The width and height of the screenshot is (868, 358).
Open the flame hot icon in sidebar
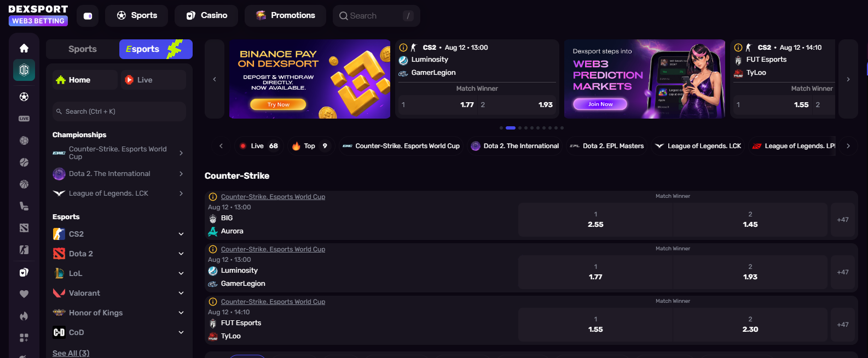[24, 316]
